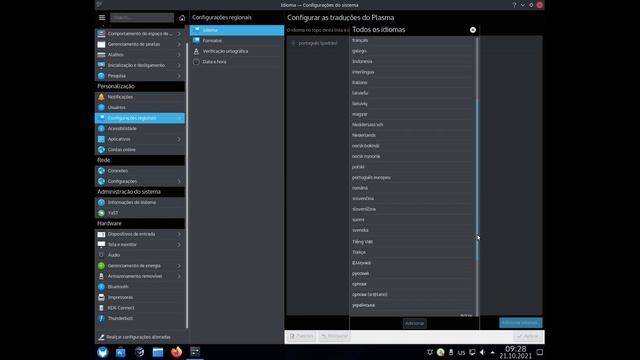Screen dimensions: 640x360
Task: Select norsk nynorsk in language list
Action: pos(412,156)
